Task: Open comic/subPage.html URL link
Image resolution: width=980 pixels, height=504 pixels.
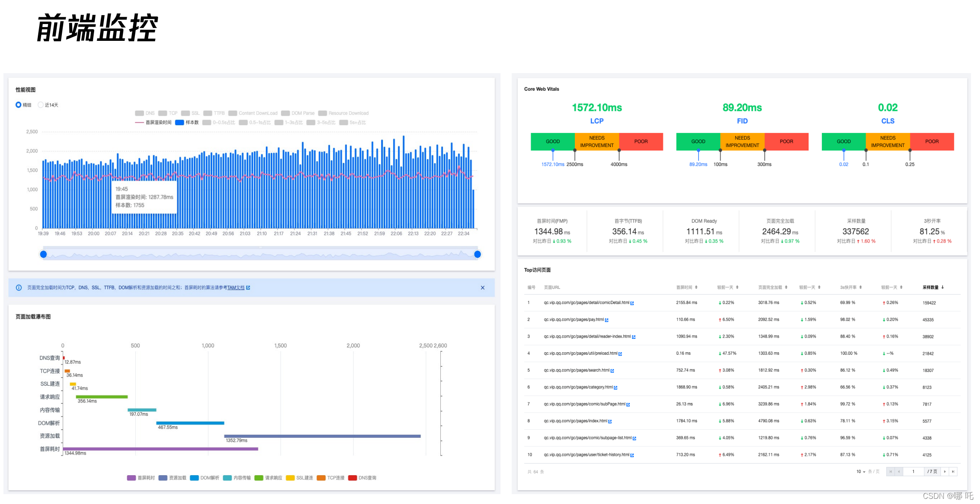Action: pos(584,404)
